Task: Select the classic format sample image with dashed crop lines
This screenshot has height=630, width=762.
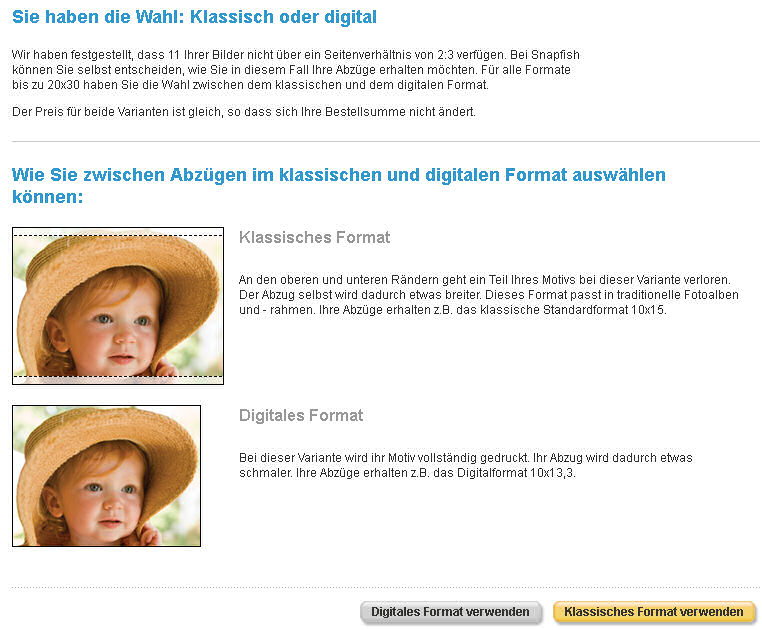Action: click(118, 306)
